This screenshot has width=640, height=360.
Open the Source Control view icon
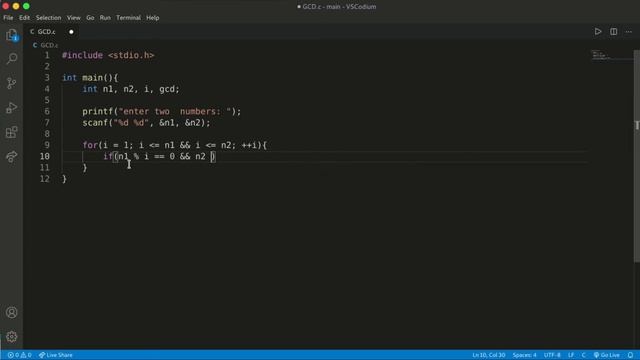pos(11,83)
